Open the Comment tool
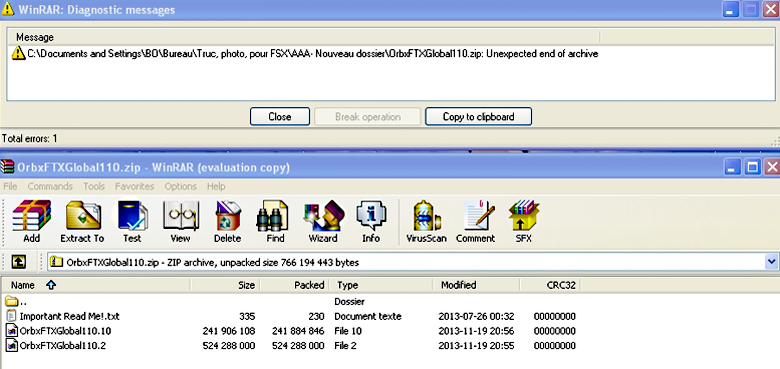The width and height of the screenshot is (780, 369). click(475, 222)
